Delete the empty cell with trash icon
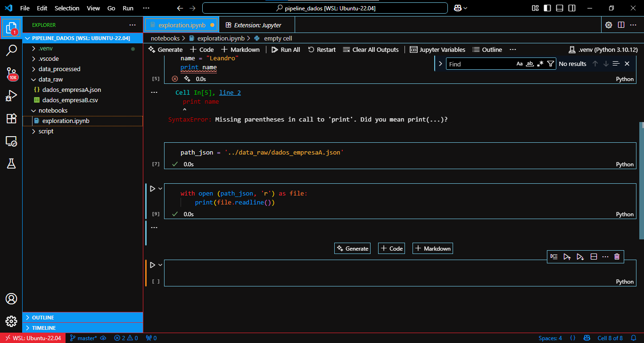Viewport: 644px width, 343px height. click(617, 257)
